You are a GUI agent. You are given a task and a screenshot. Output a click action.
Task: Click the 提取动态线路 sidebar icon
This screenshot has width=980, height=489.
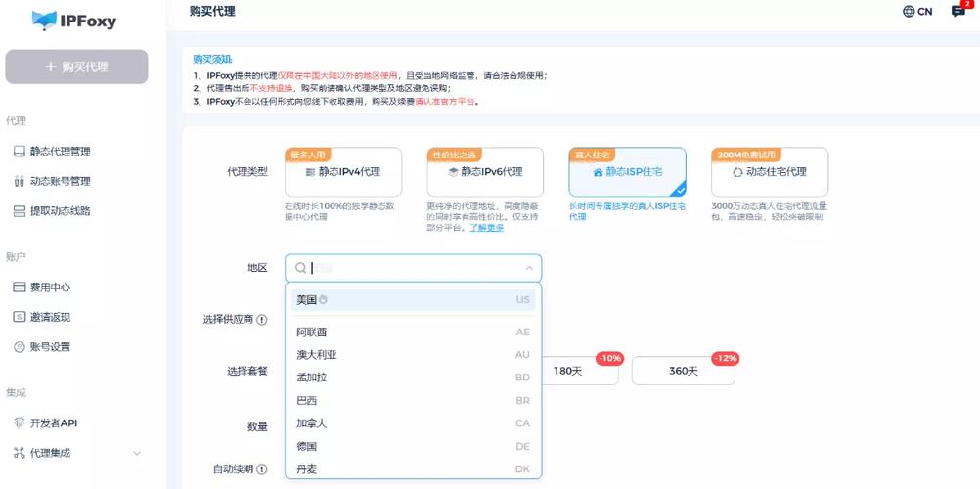click(19, 210)
